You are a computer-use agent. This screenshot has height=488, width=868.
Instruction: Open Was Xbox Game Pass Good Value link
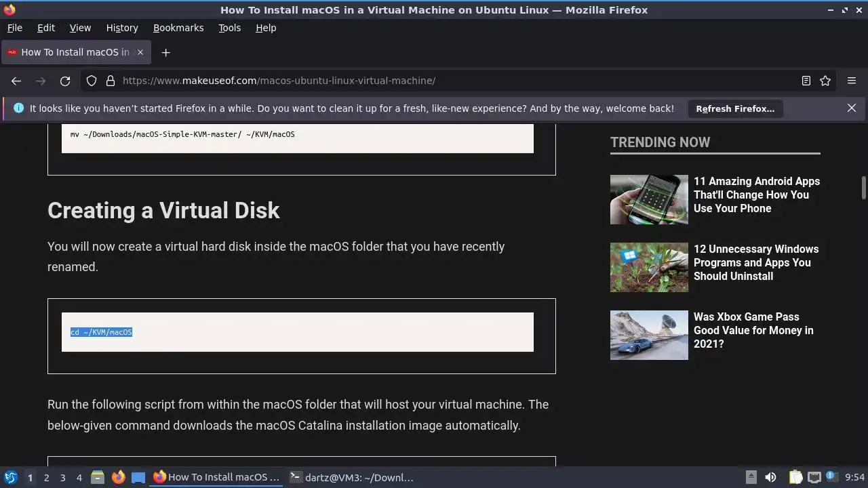point(753,330)
